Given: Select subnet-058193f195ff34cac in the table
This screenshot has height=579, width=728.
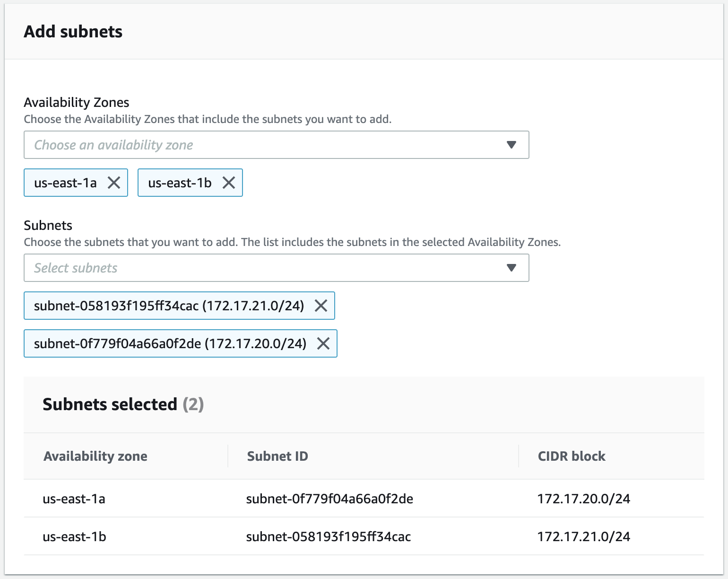Looking at the screenshot, I should pos(329,536).
